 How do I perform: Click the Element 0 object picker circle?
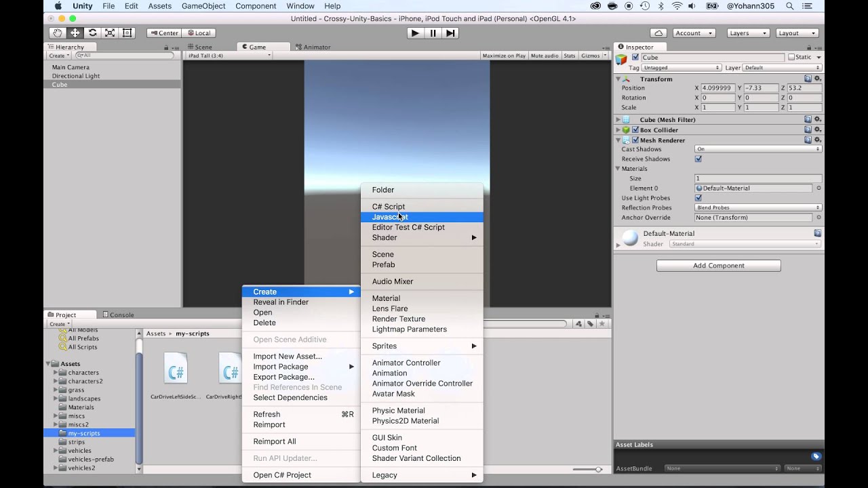pos(818,188)
